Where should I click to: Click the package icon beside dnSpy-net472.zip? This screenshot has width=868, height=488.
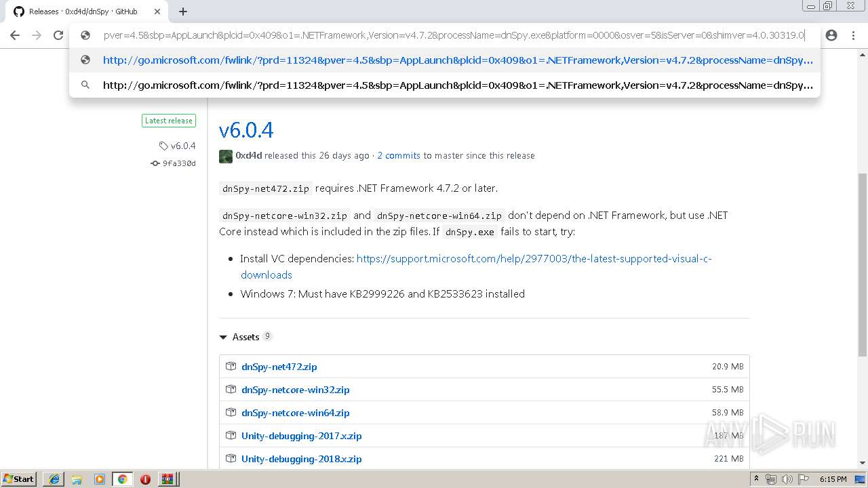point(231,367)
